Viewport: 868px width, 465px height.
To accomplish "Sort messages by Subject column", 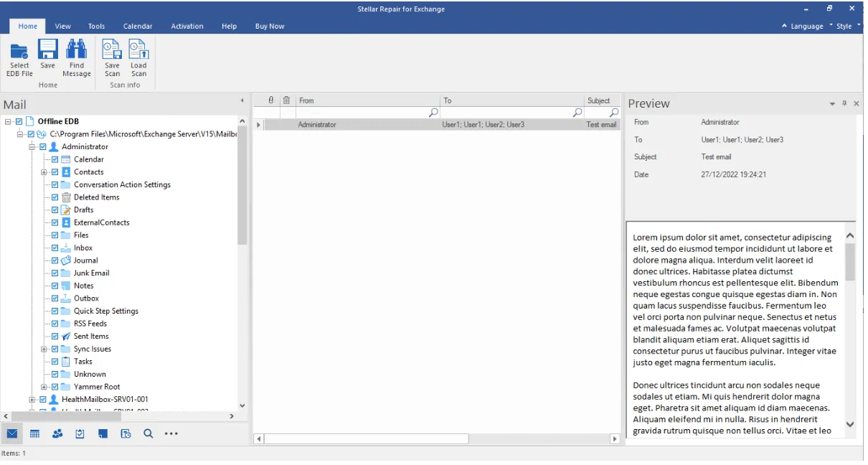I will pos(602,100).
